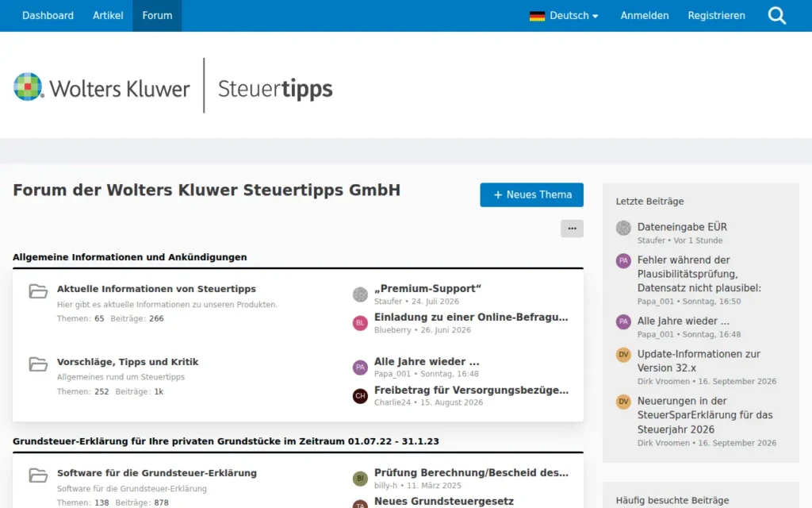This screenshot has width=812, height=508.
Task: Open Neuerungen in der SteuerSparErklärung post
Action: tap(705, 414)
